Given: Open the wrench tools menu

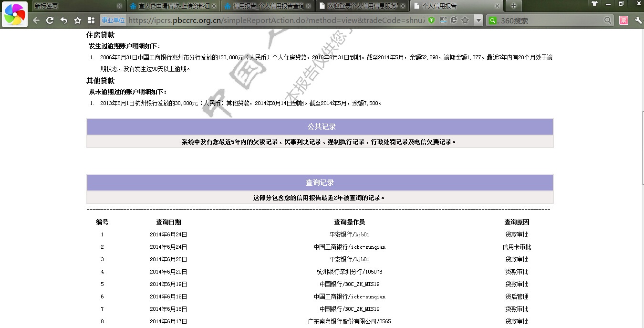Looking at the screenshot, I should coord(638,21).
